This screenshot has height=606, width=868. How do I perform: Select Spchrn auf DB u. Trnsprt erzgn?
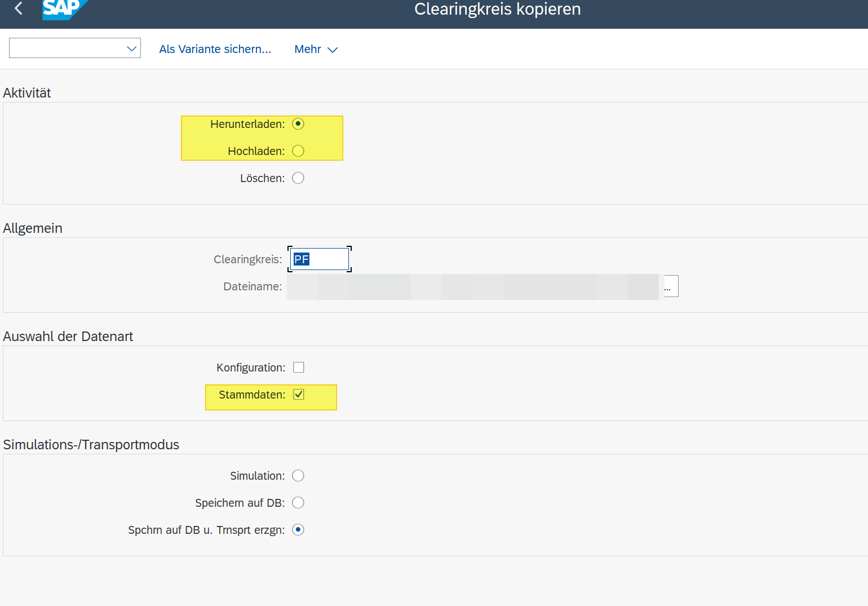(298, 530)
